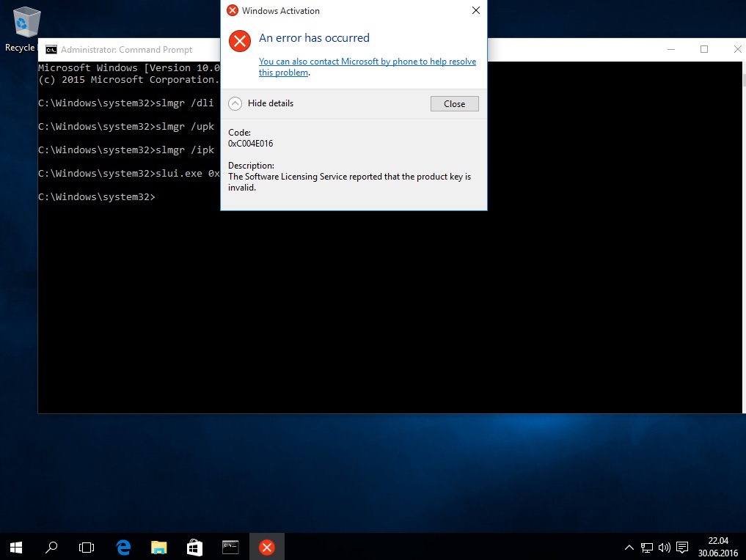Click the Command Prompt vertical scrollbar

(x=744, y=237)
